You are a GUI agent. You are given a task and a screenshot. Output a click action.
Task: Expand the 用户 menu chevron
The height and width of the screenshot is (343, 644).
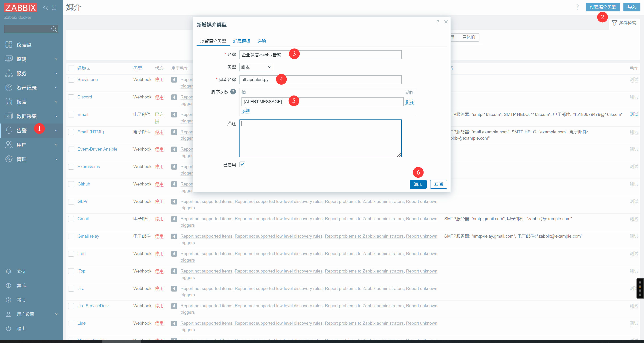pyautogui.click(x=56, y=145)
